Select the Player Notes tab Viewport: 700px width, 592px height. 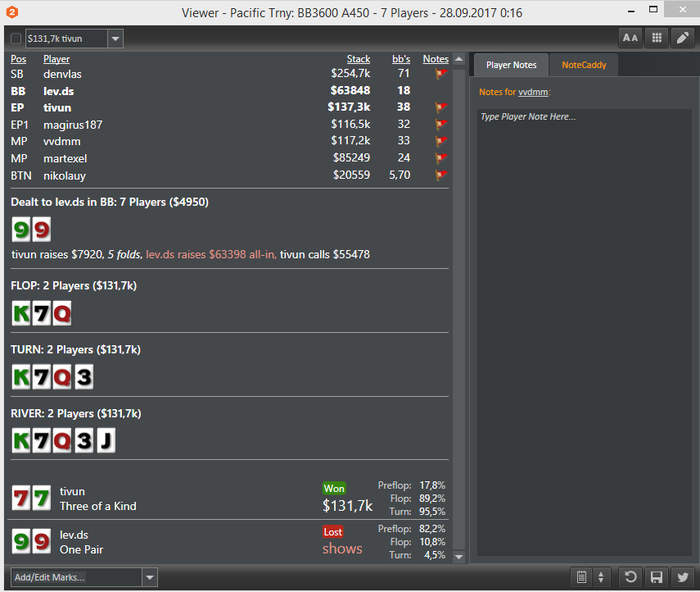511,65
